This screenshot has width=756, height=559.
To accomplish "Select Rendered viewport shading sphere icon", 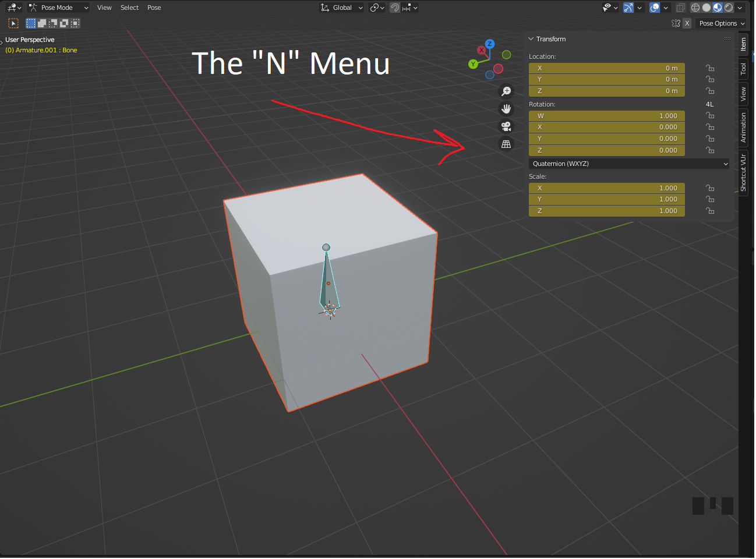I will (x=729, y=8).
